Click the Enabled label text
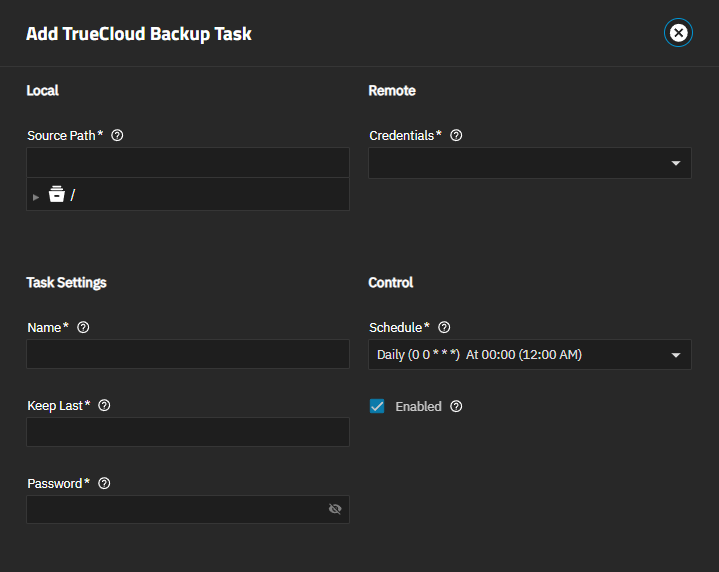 click(418, 407)
